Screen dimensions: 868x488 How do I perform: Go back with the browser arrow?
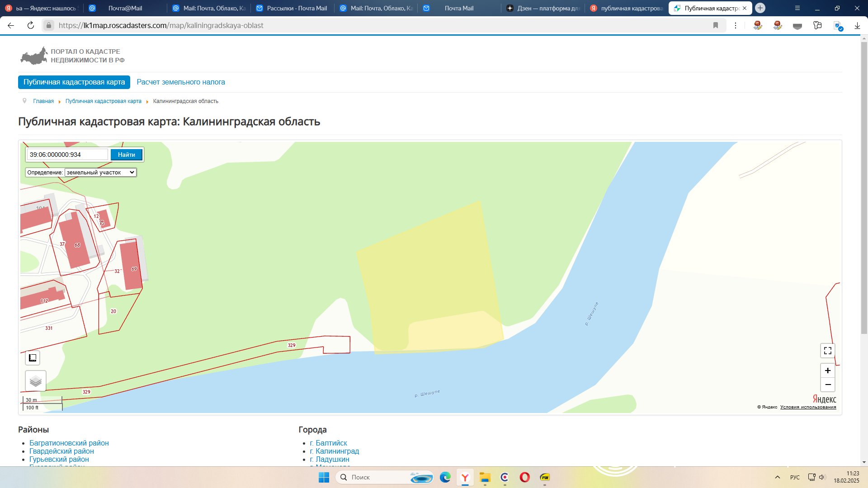tap(11, 25)
